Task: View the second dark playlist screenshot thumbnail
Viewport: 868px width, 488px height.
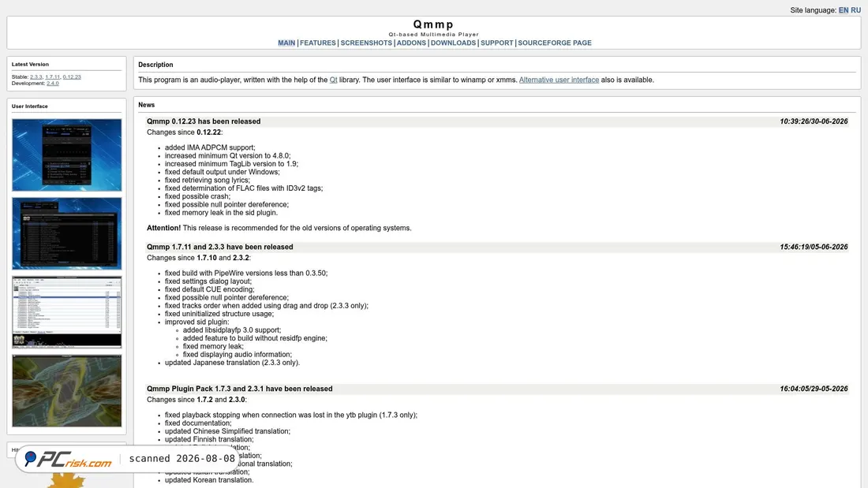Action: pyautogui.click(x=67, y=233)
